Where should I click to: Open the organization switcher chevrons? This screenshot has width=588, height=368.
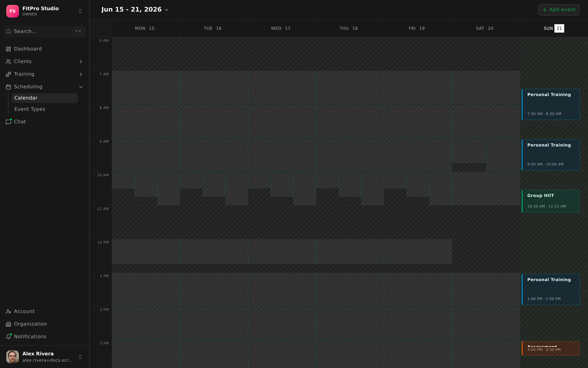click(80, 11)
